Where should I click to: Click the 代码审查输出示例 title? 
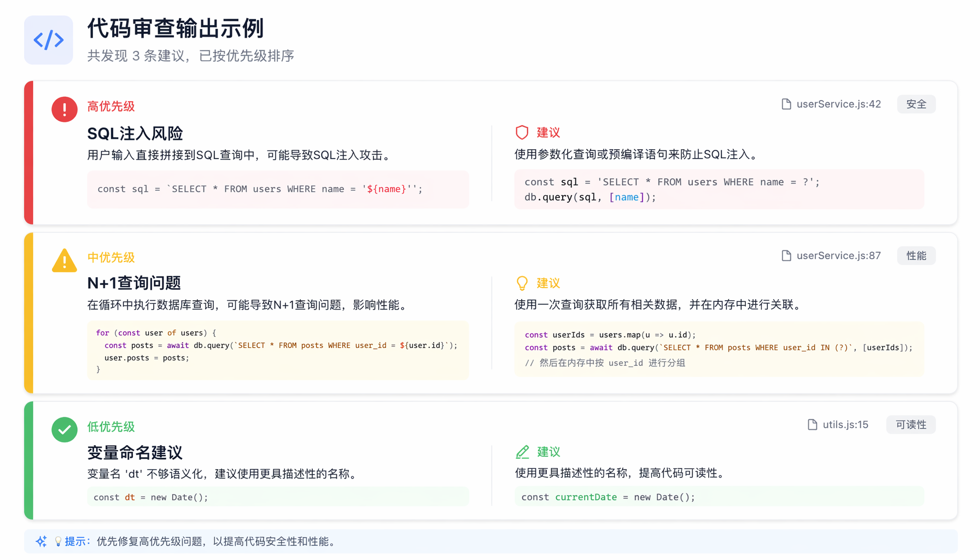176,28
